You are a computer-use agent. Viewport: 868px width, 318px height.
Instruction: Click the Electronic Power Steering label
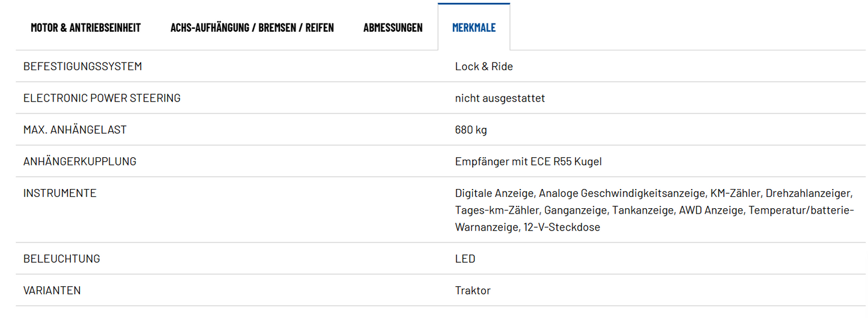[x=102, y=98]
